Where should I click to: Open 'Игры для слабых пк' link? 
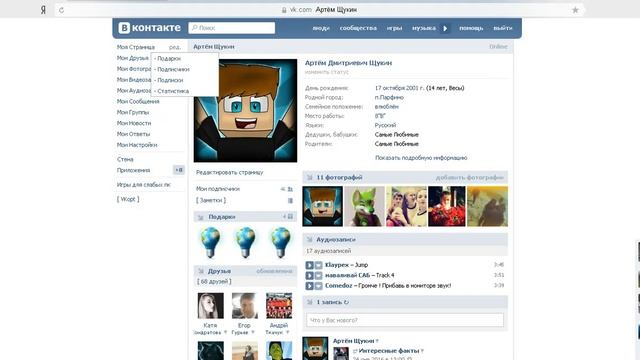143,185
